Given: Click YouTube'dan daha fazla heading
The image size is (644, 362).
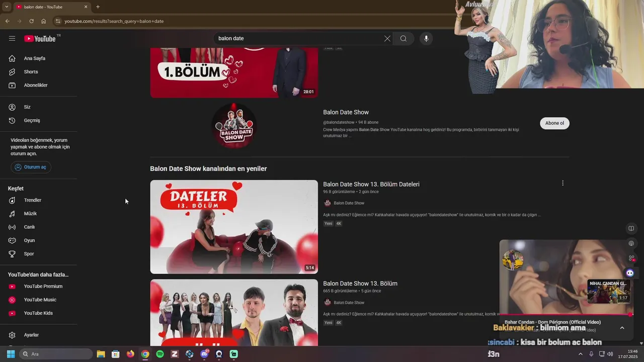Looking at the screenshot, I should pos(38,275).
